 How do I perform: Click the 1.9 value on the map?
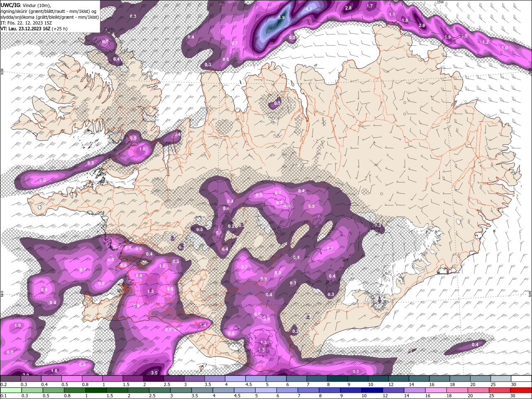448,37
